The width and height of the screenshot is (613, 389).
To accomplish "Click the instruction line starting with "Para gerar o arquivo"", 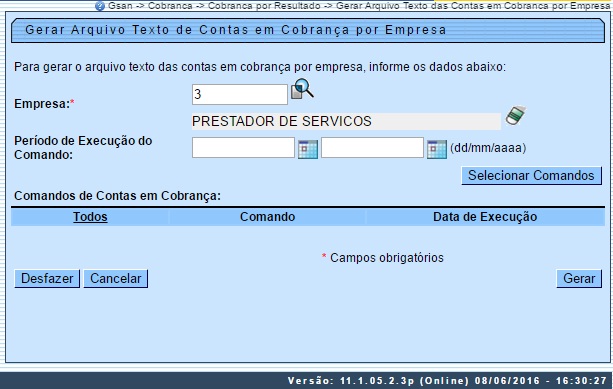I will [260, 67].
